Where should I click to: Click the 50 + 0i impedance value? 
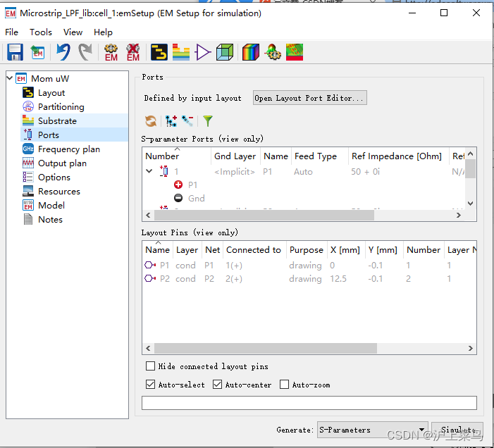[366, 172]
